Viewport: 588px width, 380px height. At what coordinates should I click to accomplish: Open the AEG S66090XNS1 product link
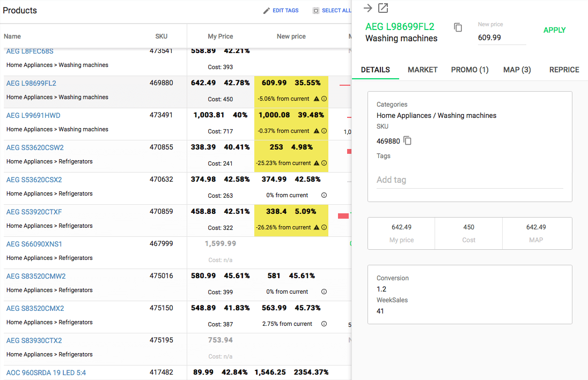(34, 244)
